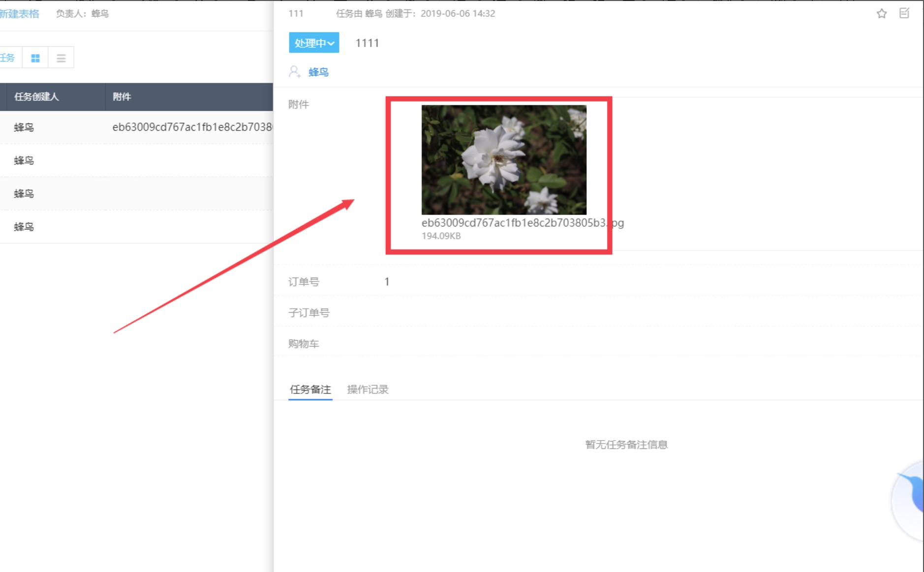Open the 处理中 status dropdown

(x=314, y=43)
